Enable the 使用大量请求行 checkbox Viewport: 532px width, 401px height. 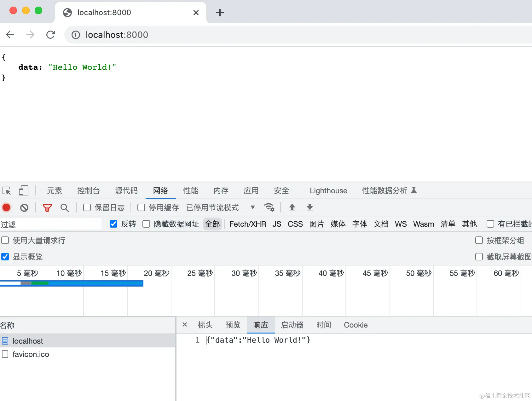pos(5,241)
